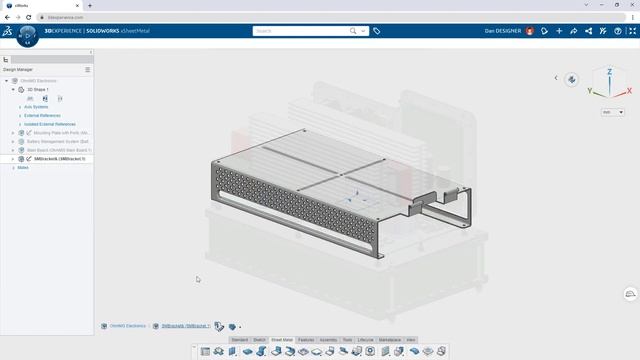Screen dimensions: 640x360
Task: Open the units dropdown near triad
Action: coord(613,112)
